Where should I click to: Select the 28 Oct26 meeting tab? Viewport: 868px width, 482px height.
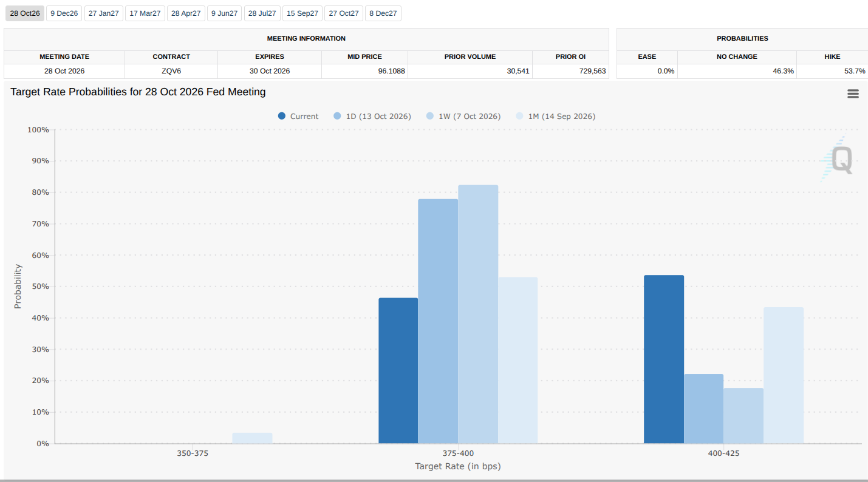tap(25, 13)
